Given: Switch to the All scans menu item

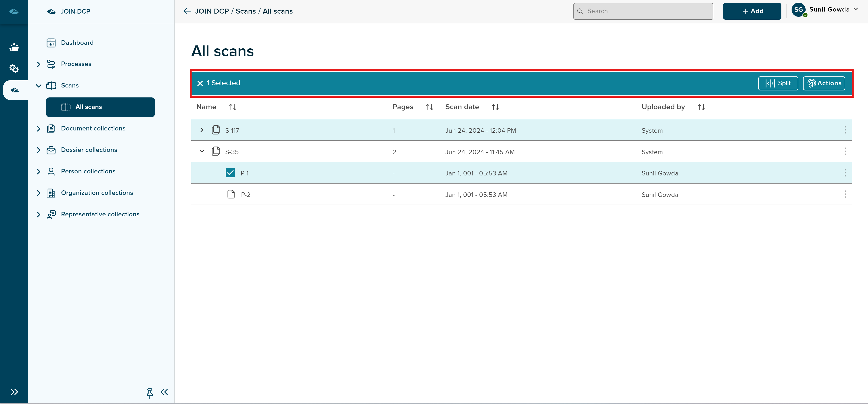Looking at the screenshot, I should click(x=89, y=107).
